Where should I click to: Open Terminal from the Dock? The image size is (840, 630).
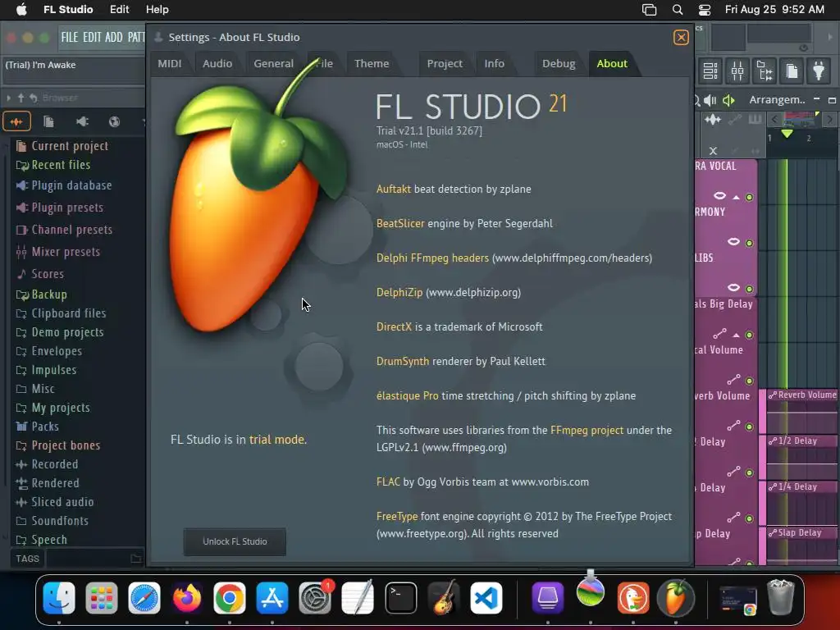[x=400, y=598]
